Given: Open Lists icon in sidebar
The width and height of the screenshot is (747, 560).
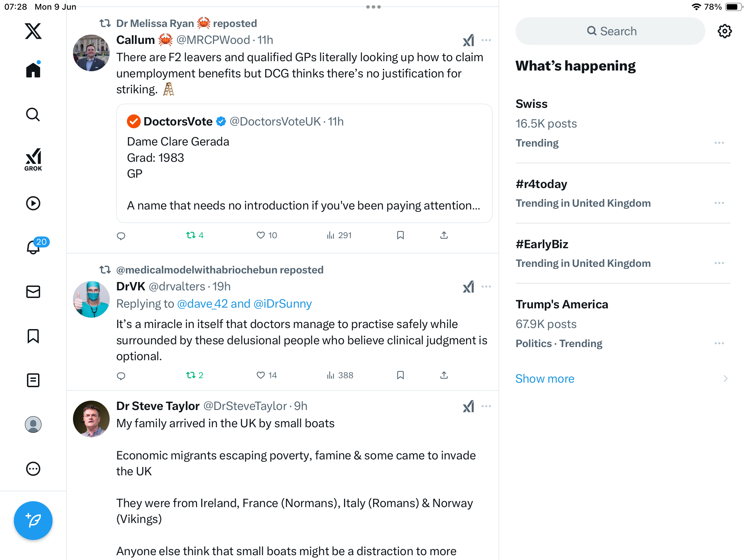Looking at the screenshot, I should click(x=33, y=380).
